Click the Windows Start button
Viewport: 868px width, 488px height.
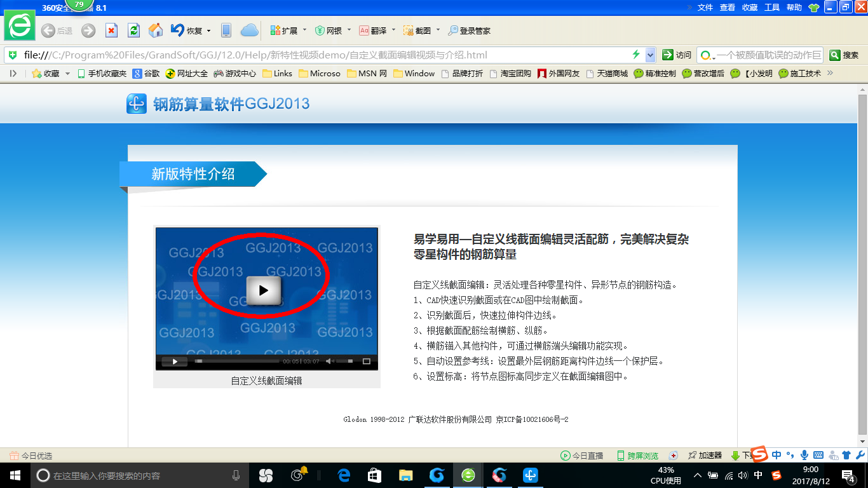[x=14, y=475]
